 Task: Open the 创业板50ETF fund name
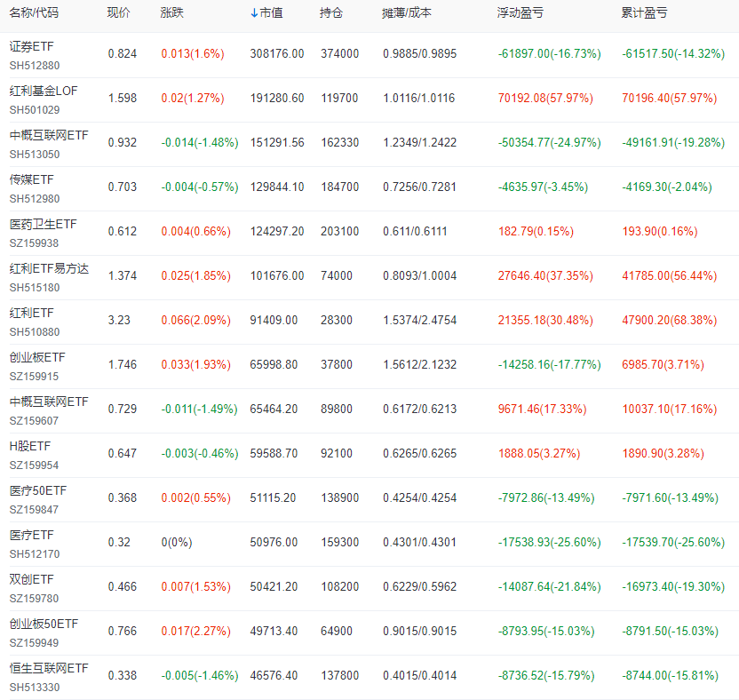tap(44, 624)
